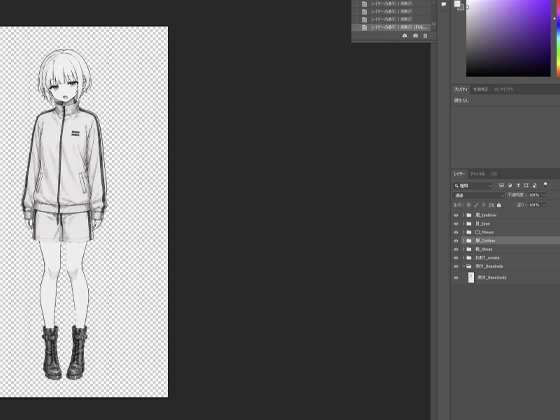The height and width of the screenshot is (420, 560).
Task: Hide the Mouse group
Action: (x=456, y=232)
